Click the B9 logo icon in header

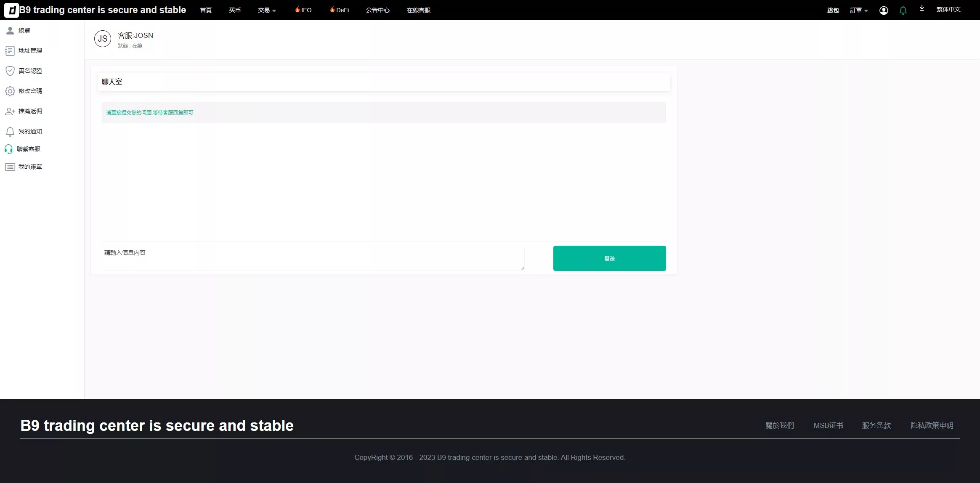[11, 10]
